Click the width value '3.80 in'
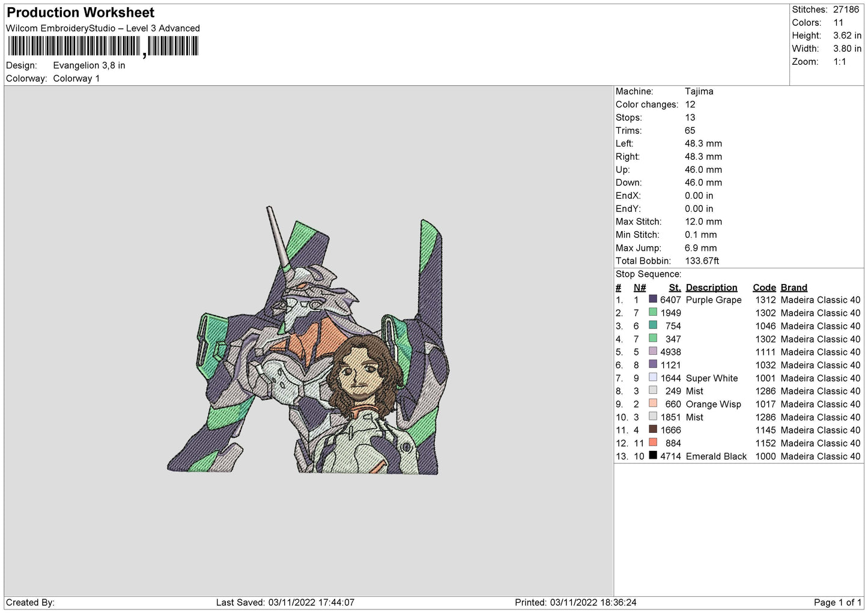The width and height of the screenshot is (868, 613). (847, 49)
